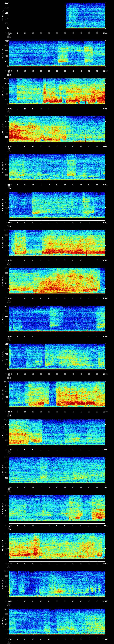
Task: Click the 11:12:00 start time label
Action: click(x=9, y=147)
